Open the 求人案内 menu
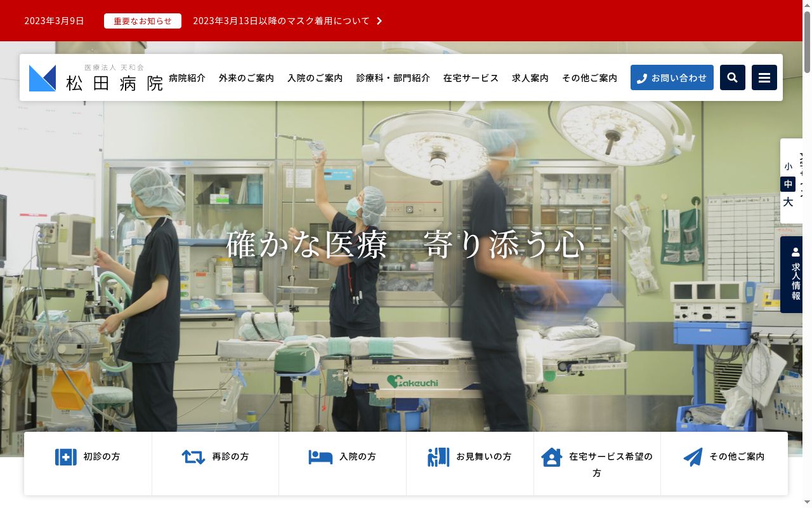This screenshot has height=508, width=812. point(530,77)
